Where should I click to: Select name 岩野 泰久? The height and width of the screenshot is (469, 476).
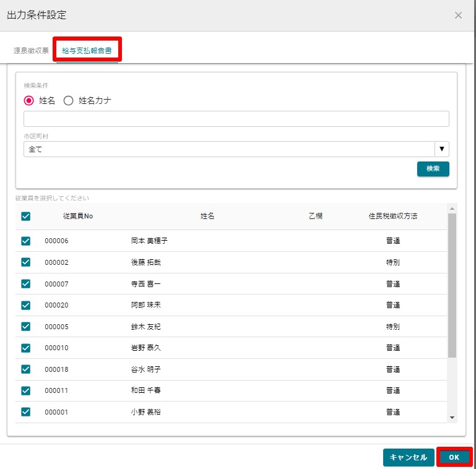[x=145, y=348]
